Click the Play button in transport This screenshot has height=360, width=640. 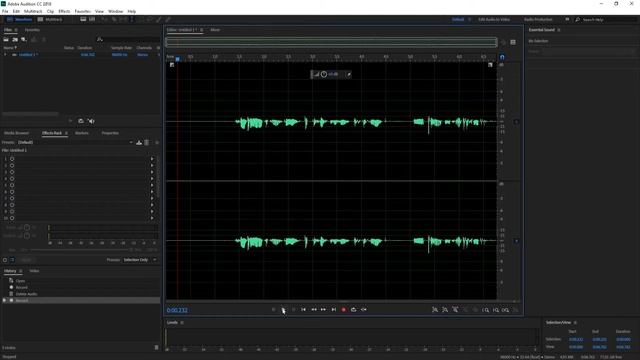pyautogui.click(x=283, y=310)
